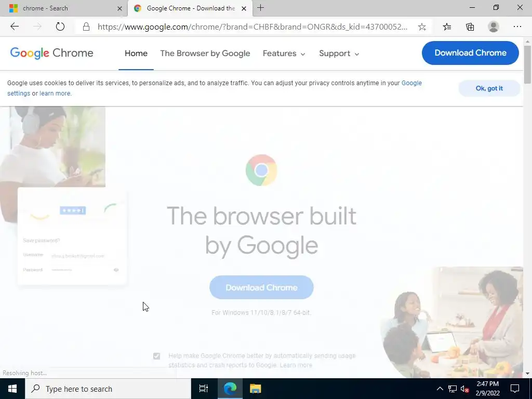The width and height of the screenshot is (532, 399).
Task: Show hidden system tray icons
Action: [x=440, y=389]
